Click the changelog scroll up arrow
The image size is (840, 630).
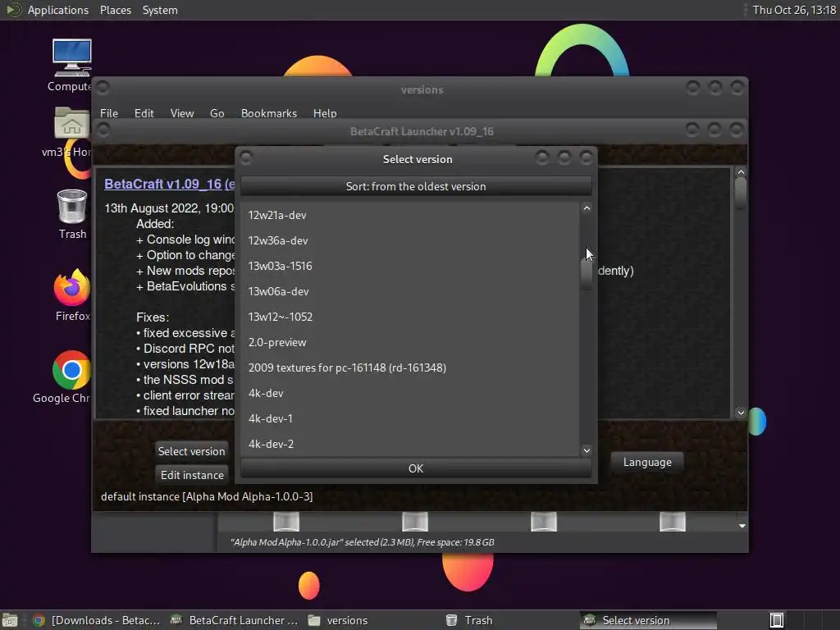click(741, 172)
